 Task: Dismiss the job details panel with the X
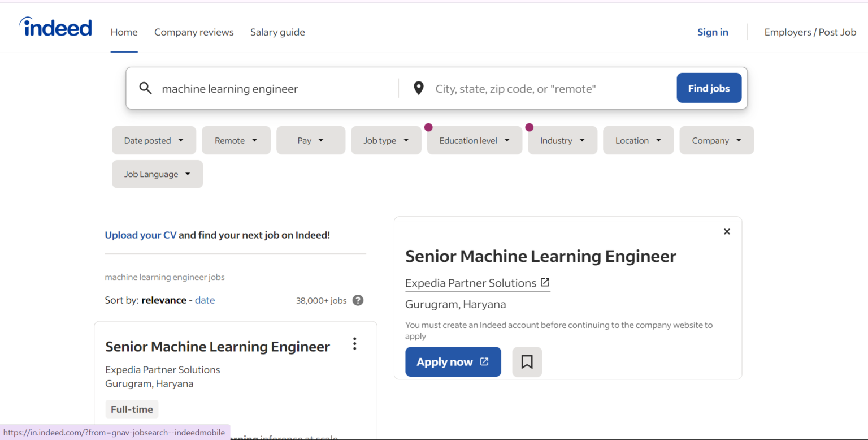coord(727,231)
